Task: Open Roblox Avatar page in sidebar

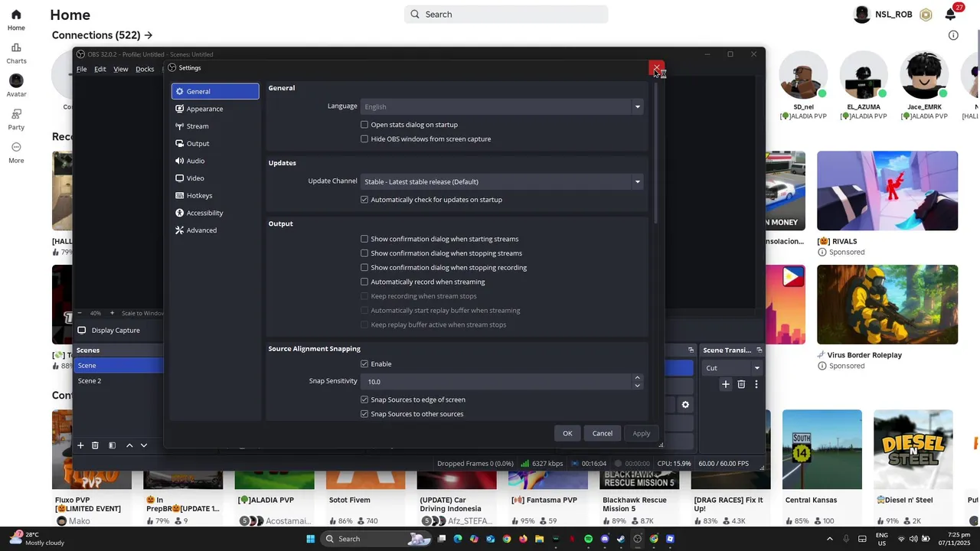Action: click(x=16, y=86)
